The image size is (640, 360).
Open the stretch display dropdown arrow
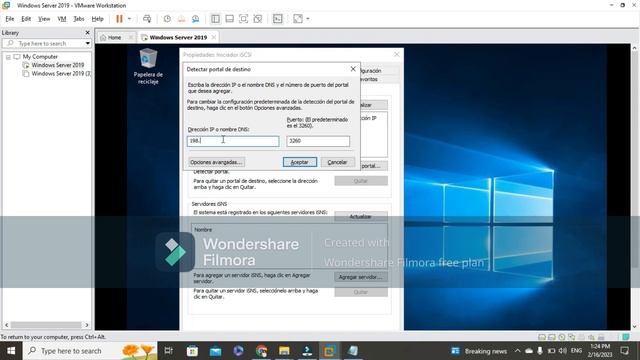click(x=308, y=19)
